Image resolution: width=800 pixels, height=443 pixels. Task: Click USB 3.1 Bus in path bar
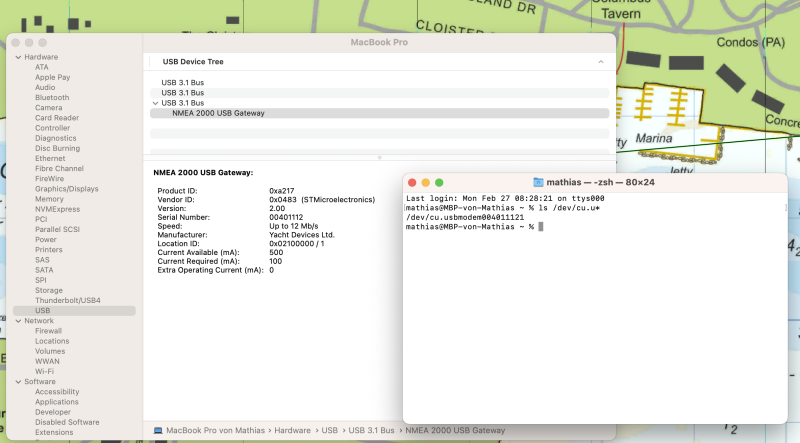[371, 431]
